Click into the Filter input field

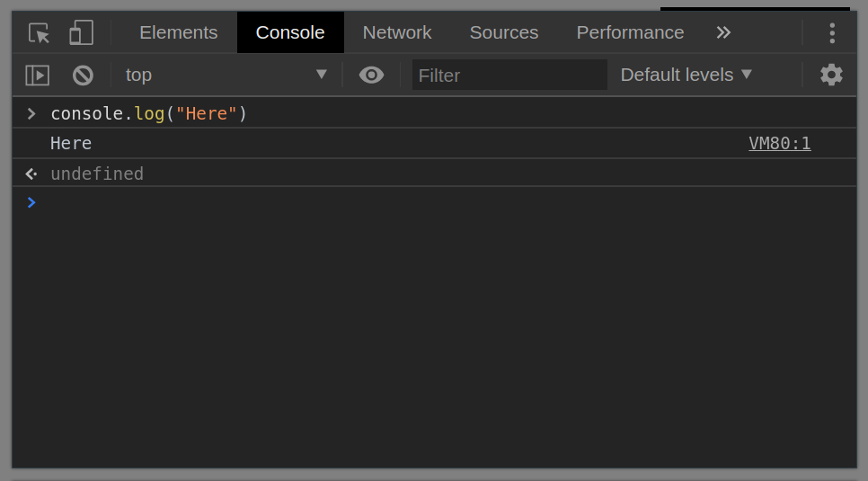[509, 75]
